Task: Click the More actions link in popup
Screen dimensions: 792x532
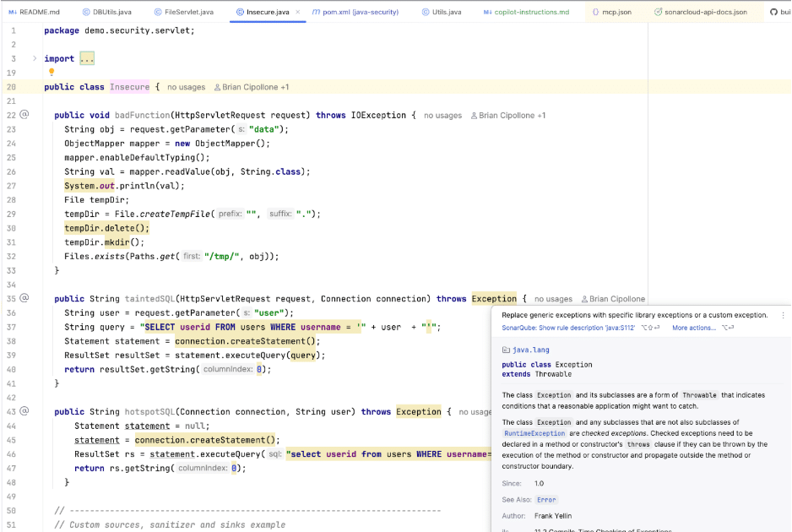Action: click(x=693, y=328)
